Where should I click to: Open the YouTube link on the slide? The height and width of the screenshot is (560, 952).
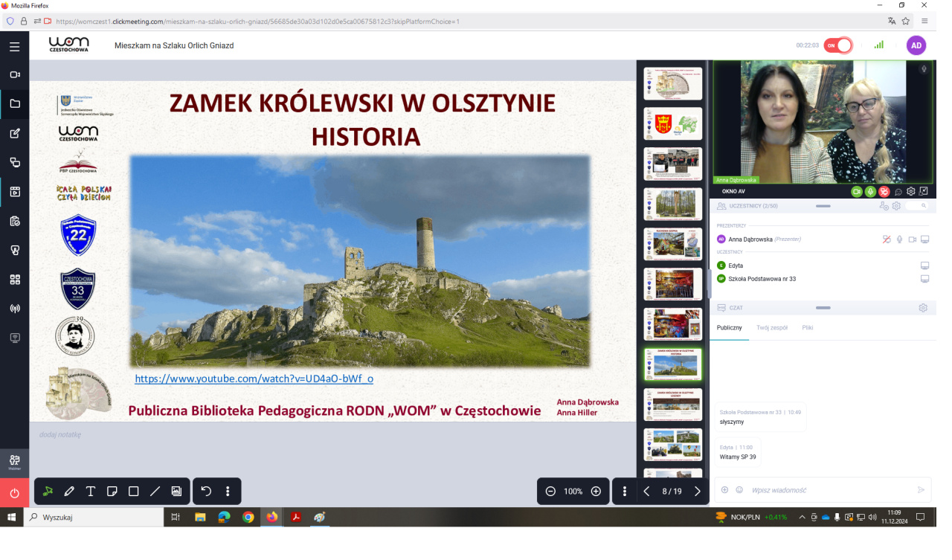tap(254, 379)
